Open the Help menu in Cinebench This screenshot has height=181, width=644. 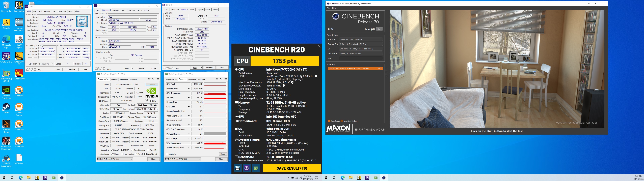click(334, 8)
